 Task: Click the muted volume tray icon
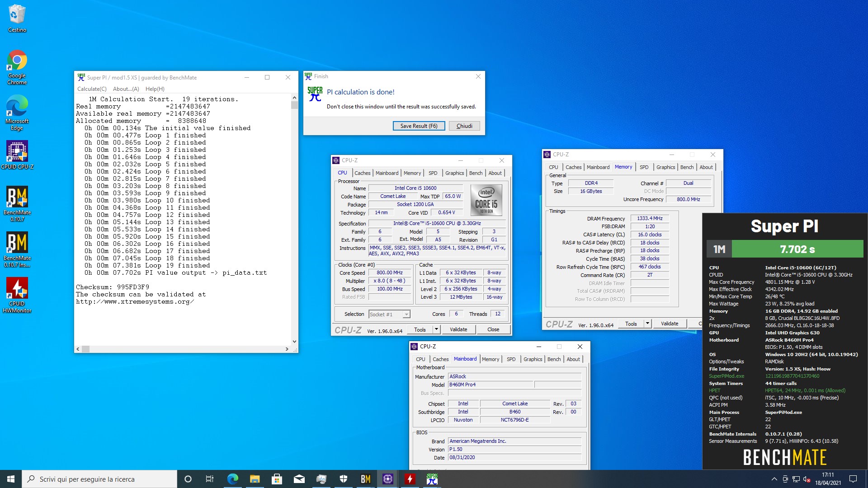click(x=807, y=479)
